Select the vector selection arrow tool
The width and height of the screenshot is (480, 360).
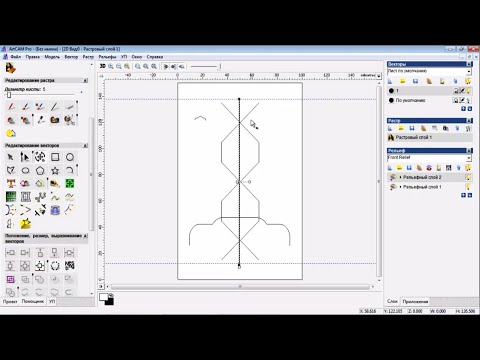[10, 157]
